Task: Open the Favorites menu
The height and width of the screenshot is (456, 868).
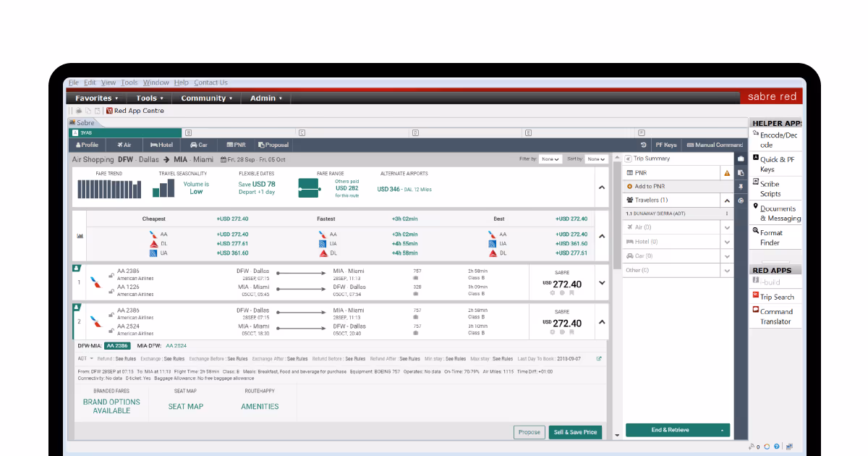Action: [97, 98]
